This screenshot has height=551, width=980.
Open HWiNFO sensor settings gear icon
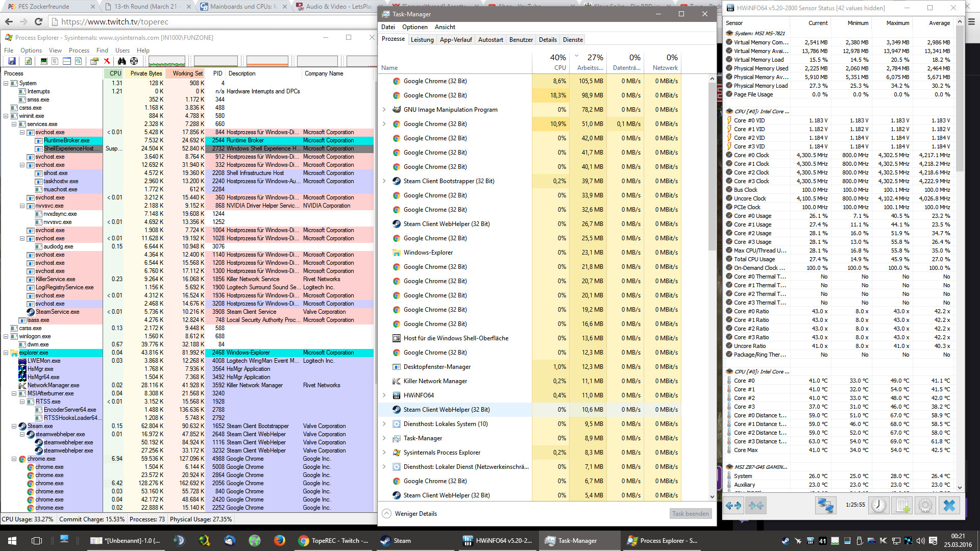tap(925, 506)
